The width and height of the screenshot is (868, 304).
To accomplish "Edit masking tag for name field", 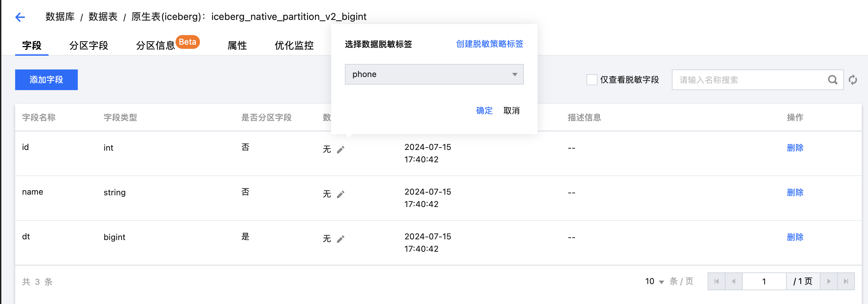I will 340,194.
